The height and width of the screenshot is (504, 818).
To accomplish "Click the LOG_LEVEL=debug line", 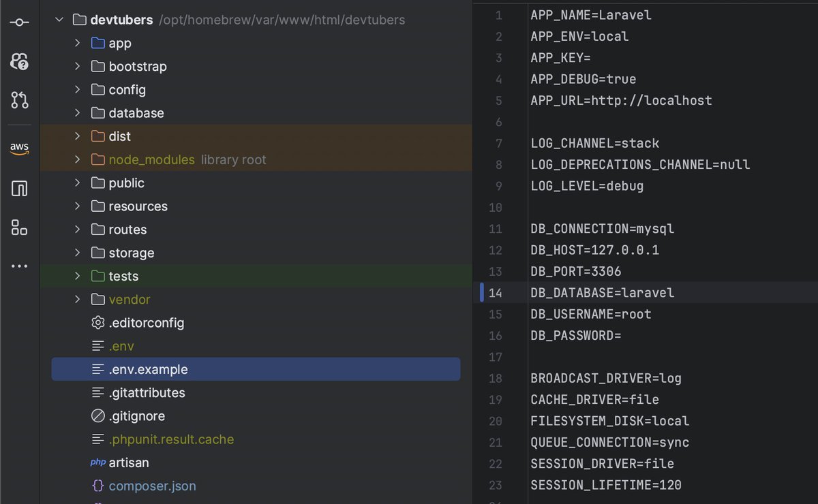I will [x=587, y=185].
